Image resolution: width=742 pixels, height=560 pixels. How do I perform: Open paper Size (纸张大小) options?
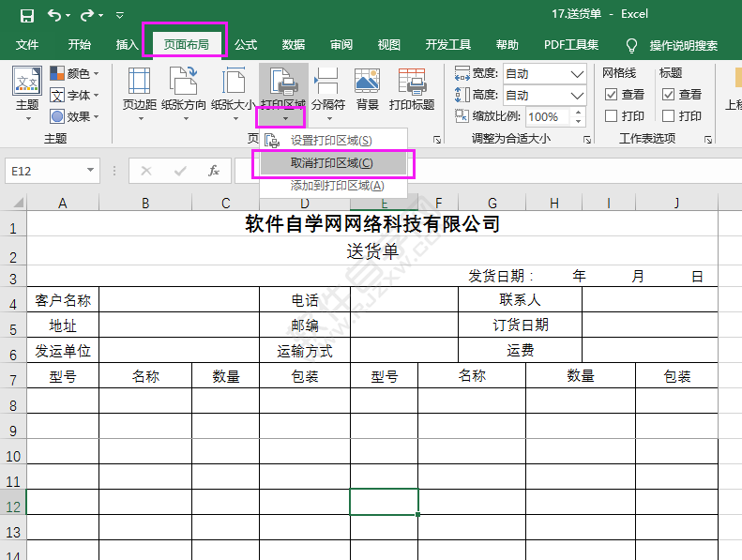pos(234,94)
